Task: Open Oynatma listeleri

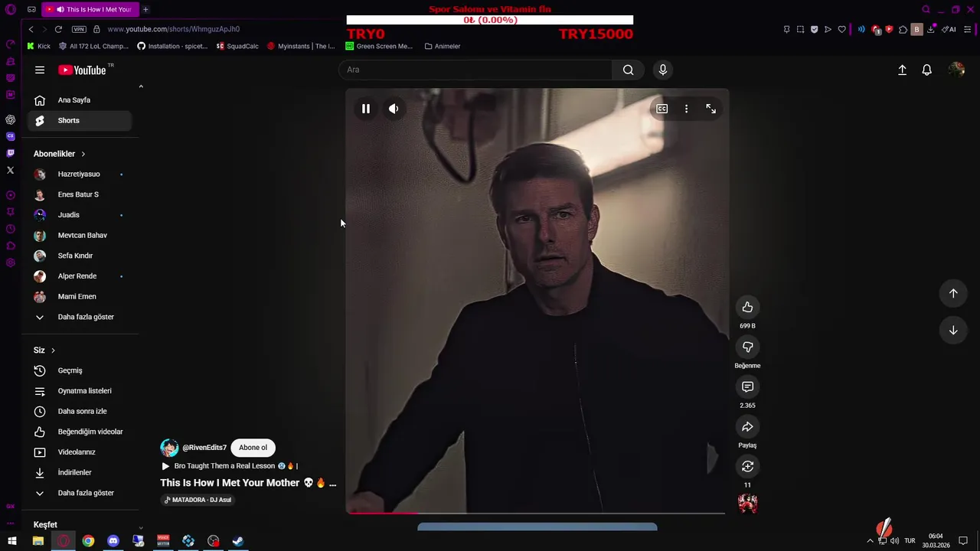Action: tap(80, 391)
